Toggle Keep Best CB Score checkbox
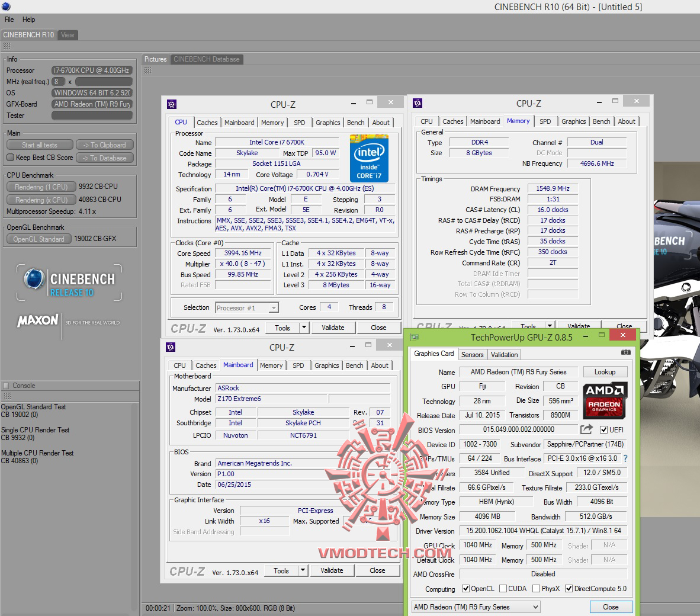 pos(11,157)
